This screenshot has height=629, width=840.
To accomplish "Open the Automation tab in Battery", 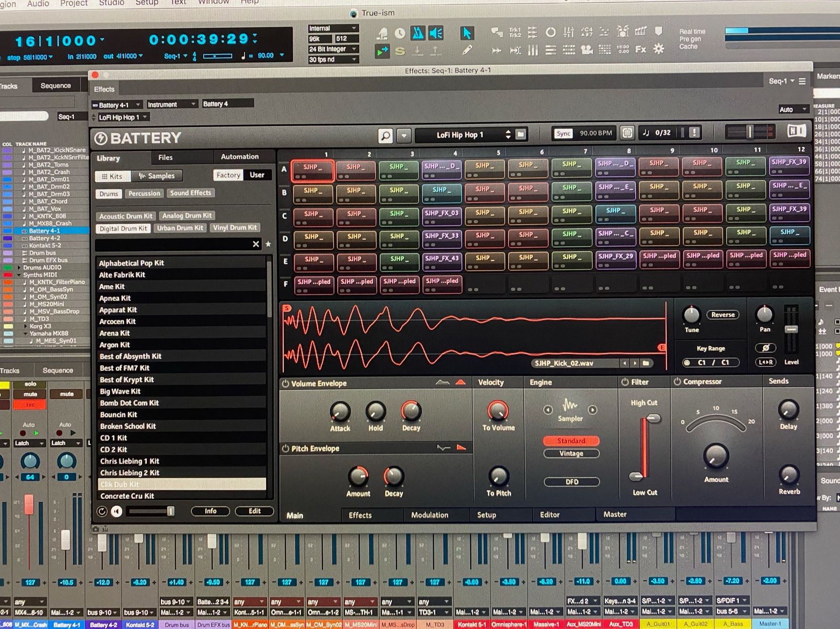I will pos(239,157).
